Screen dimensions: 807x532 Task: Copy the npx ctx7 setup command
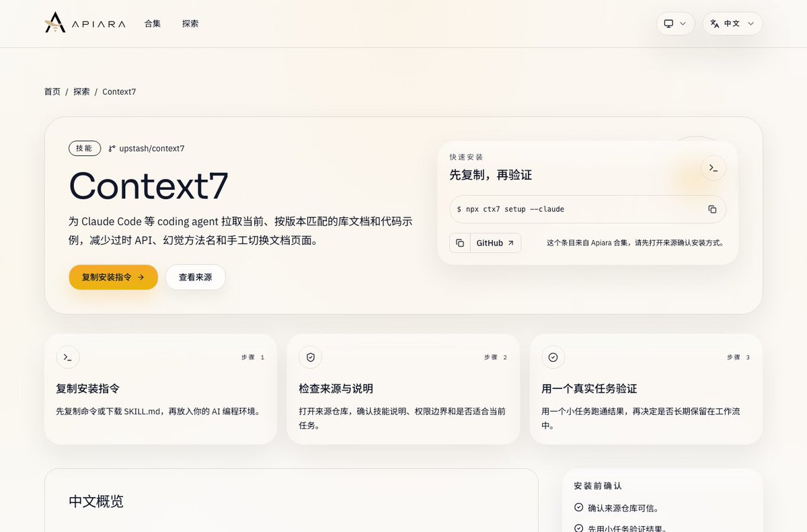point(712,209)
